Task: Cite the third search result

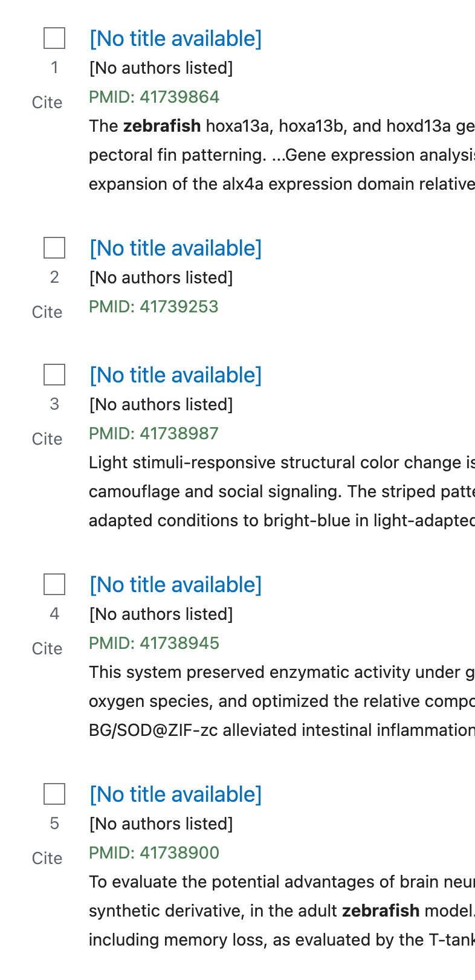Action: (47, 439)
